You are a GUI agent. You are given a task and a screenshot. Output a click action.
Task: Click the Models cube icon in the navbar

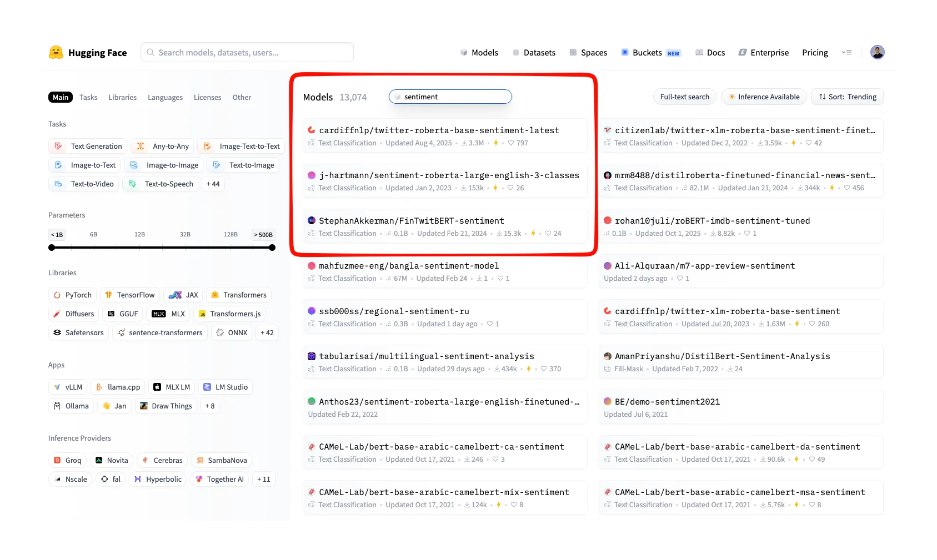pos(464,52)
